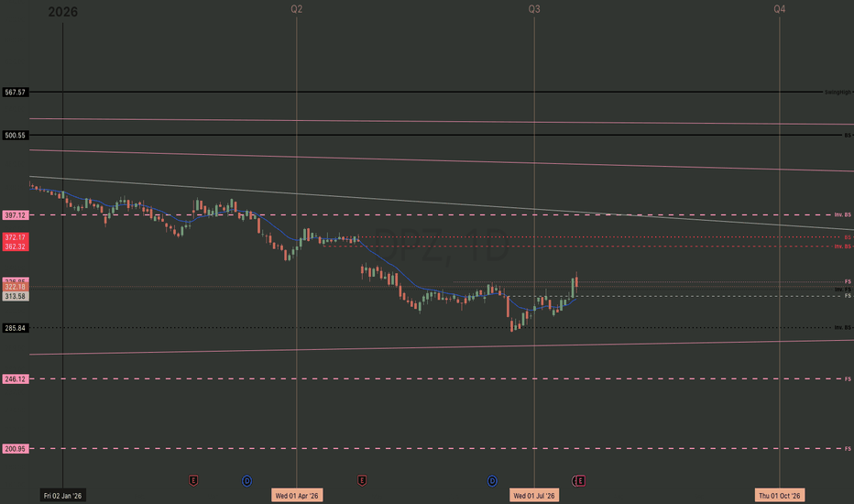Click the 2026 year label
The height and width of the screenshot is (504, 854).
pos(62,12)
